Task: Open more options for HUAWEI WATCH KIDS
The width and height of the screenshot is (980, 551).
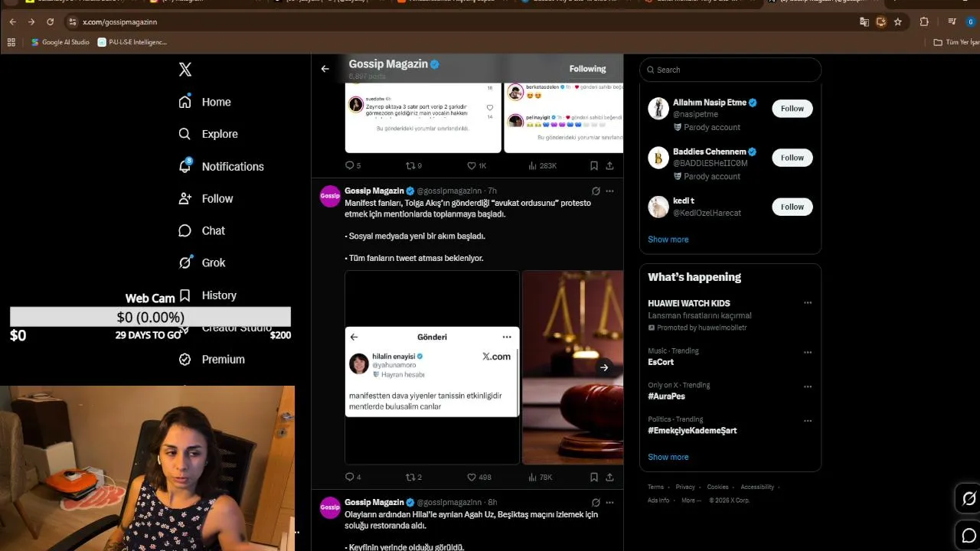Action: (x=808, y=303)
